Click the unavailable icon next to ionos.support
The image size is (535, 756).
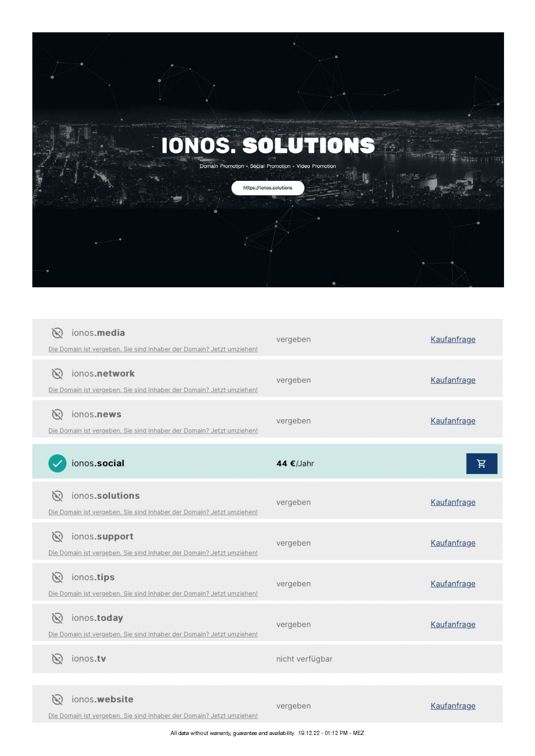tap(57, 536)
